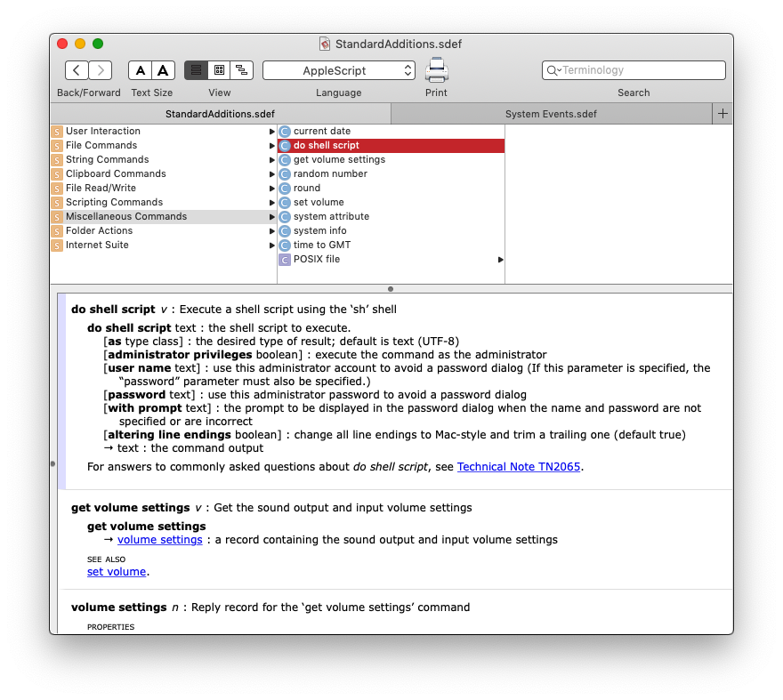Image resolution: width=783 pixels, height=700 pixels.
Task: Click suite icon beside File Commands
Action: [x=57, y=146]
